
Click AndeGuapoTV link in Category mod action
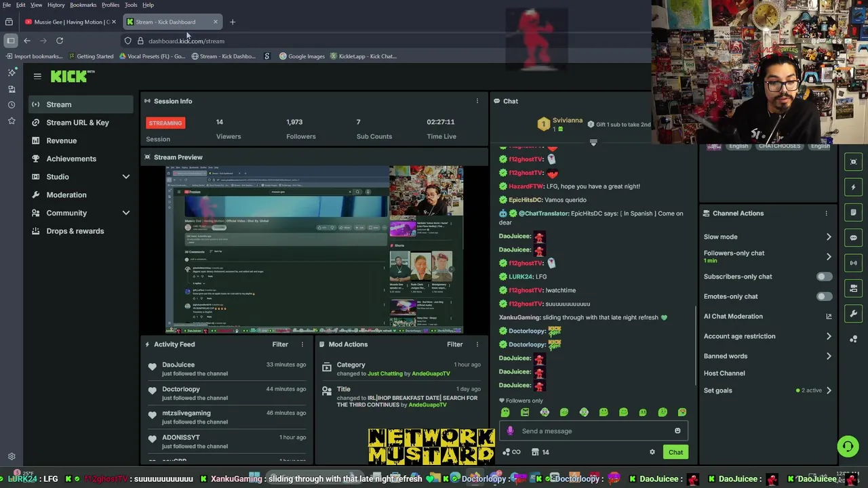431,373
